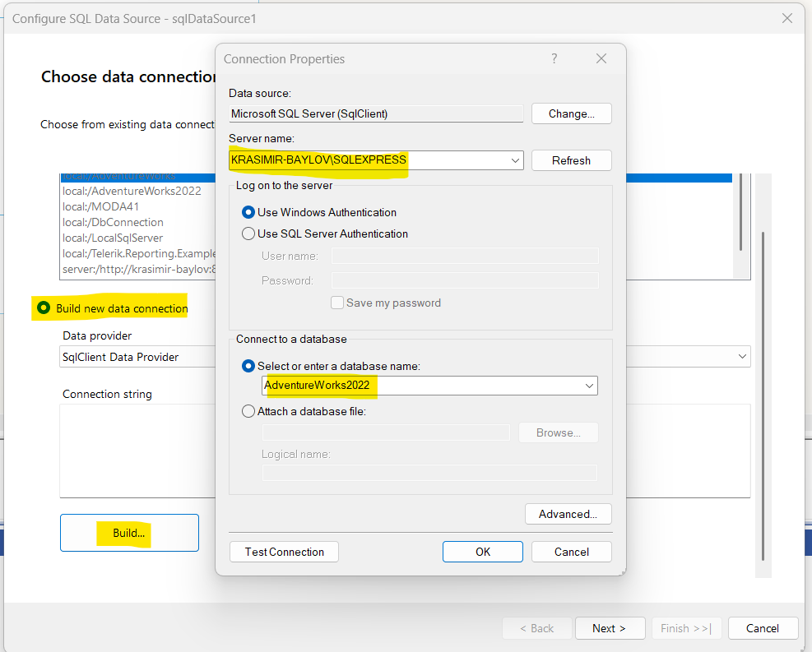Select Use Windows Authentication option
Screen dimensions: 812x652
(248, 212)
